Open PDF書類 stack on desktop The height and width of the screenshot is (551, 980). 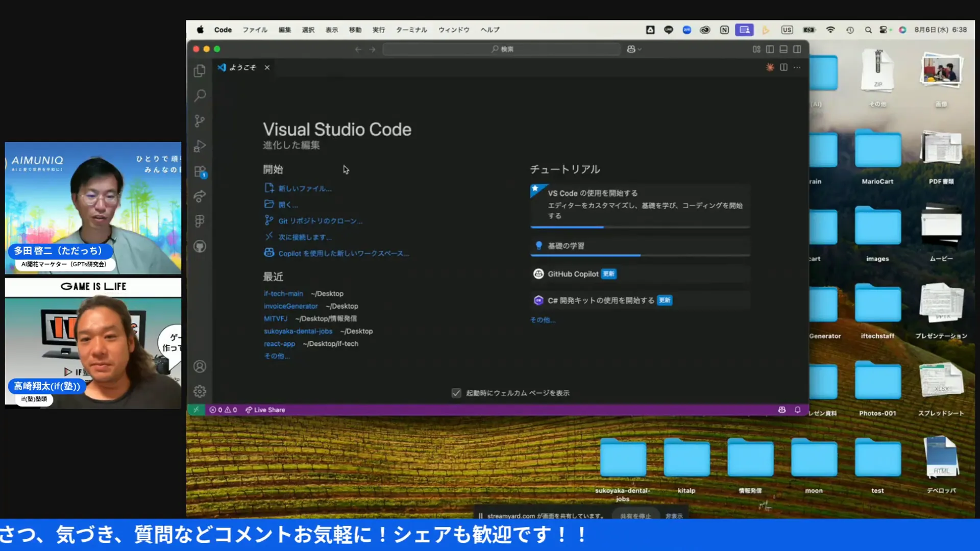tap(941, 157)
